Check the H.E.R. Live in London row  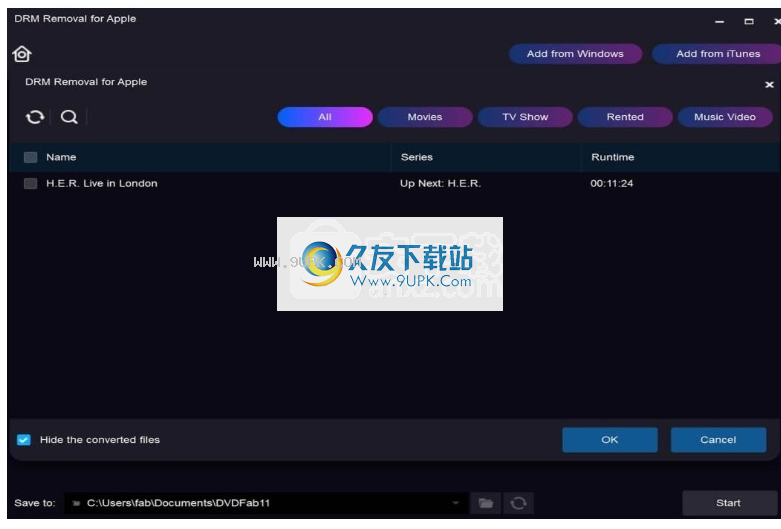click(30, 183)
